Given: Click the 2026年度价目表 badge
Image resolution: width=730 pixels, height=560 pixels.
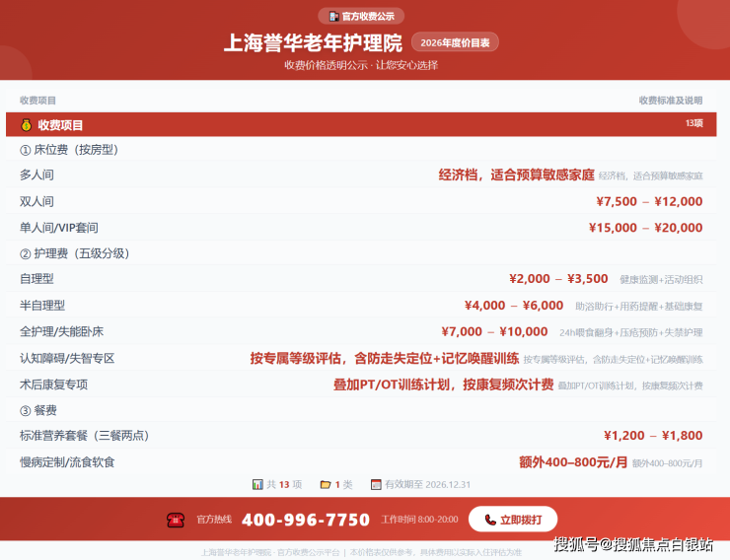Looking at the screenshot, I should [x=455, y=42].
